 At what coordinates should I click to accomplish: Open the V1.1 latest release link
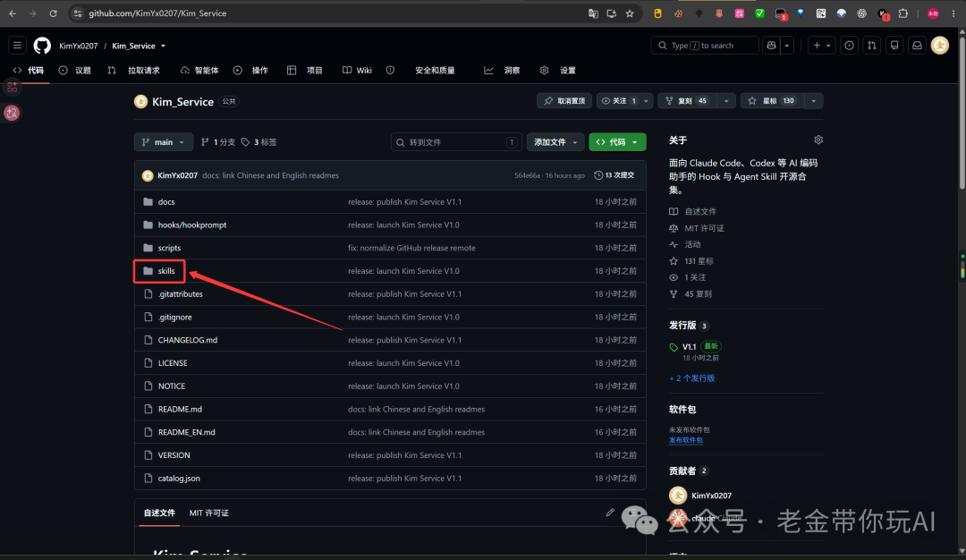tap(689, 347)
